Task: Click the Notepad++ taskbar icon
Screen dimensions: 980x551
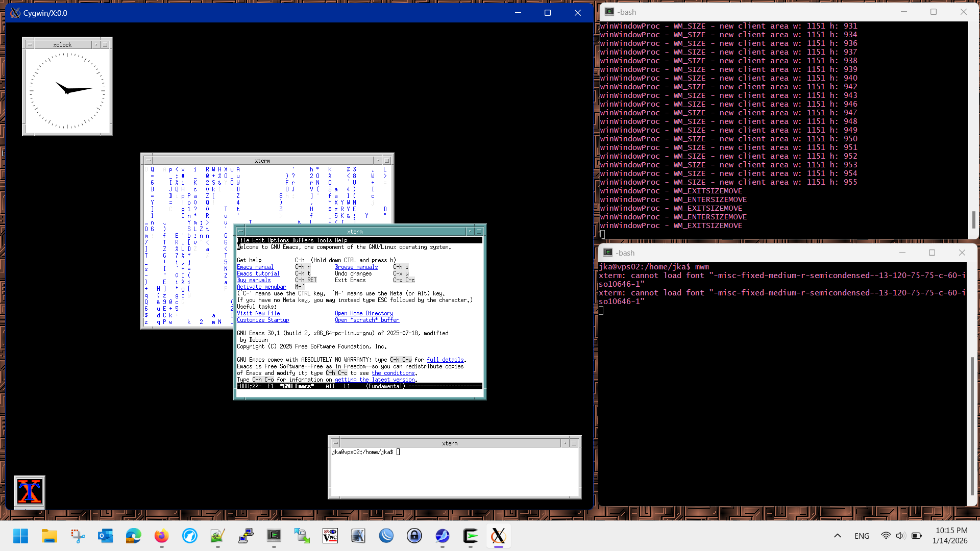Action: point(218,536)
